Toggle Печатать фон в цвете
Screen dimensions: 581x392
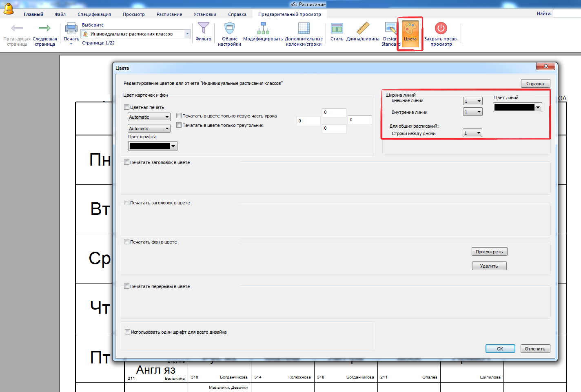click(127, 242)
